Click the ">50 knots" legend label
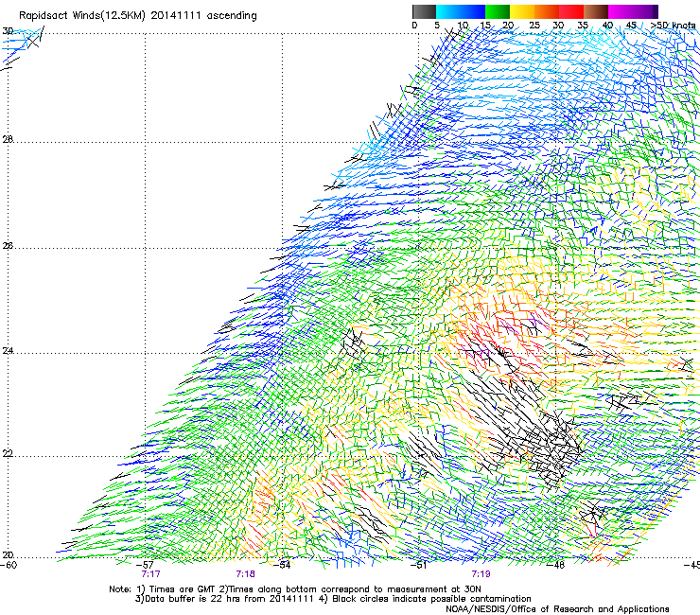 click(673, 26)
